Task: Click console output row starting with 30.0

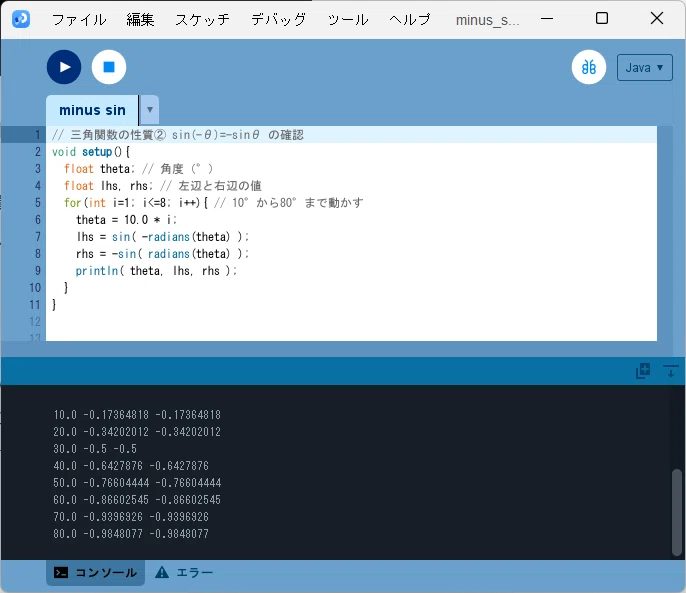Action: click(x=95, y=449)
